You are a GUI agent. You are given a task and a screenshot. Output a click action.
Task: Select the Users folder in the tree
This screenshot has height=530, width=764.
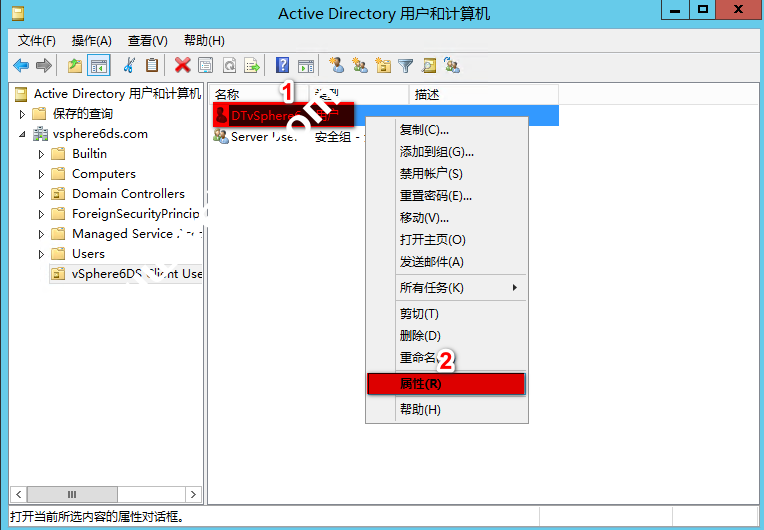[x=78, y=254]
